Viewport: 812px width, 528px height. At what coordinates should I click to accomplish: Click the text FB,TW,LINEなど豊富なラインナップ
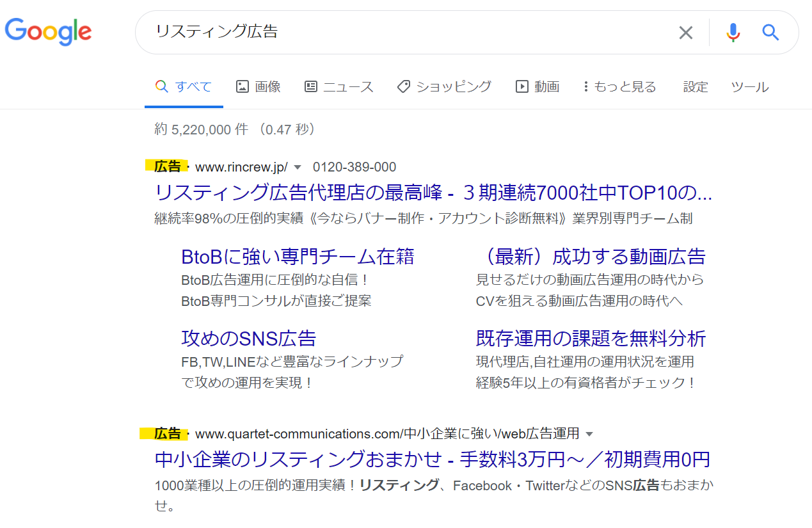pyautogui.click(x=292, y=362)
